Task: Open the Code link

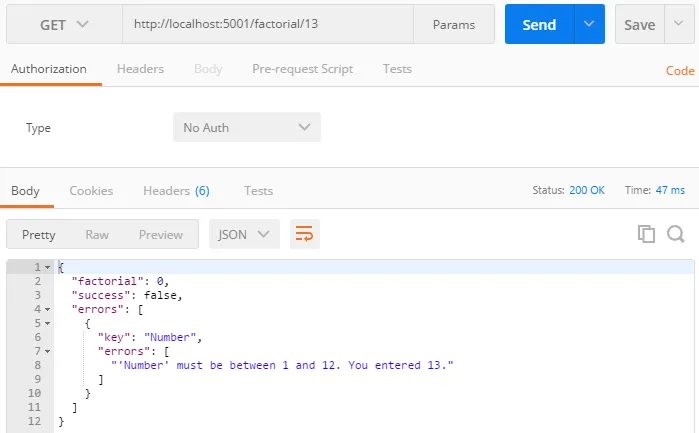Action: coord(680,71)
